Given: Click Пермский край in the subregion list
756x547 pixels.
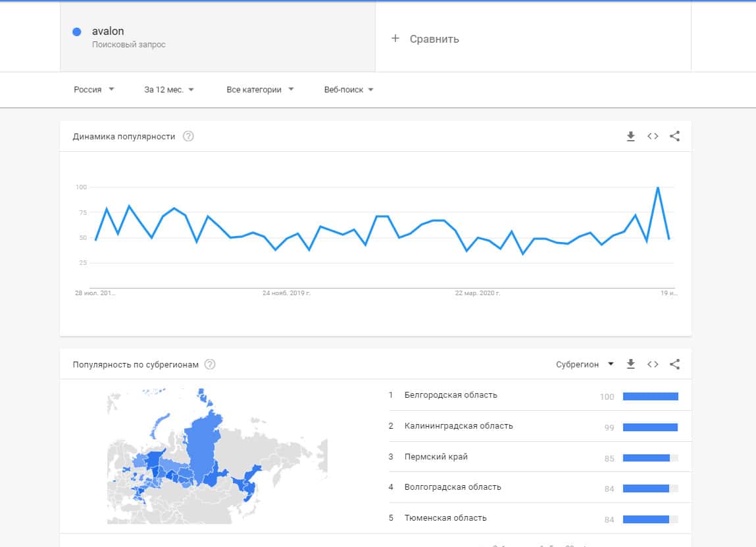Looking at the screenshot, I should point(436,456).
